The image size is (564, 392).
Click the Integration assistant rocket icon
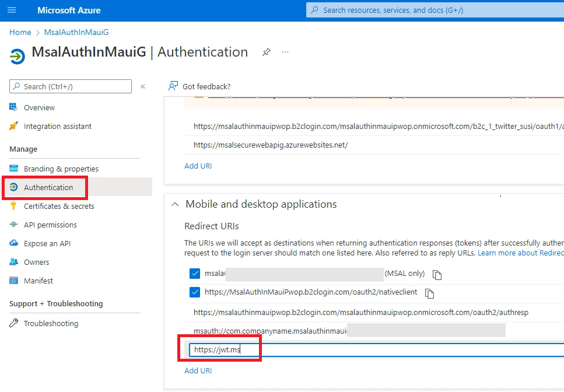coord(13,126)
